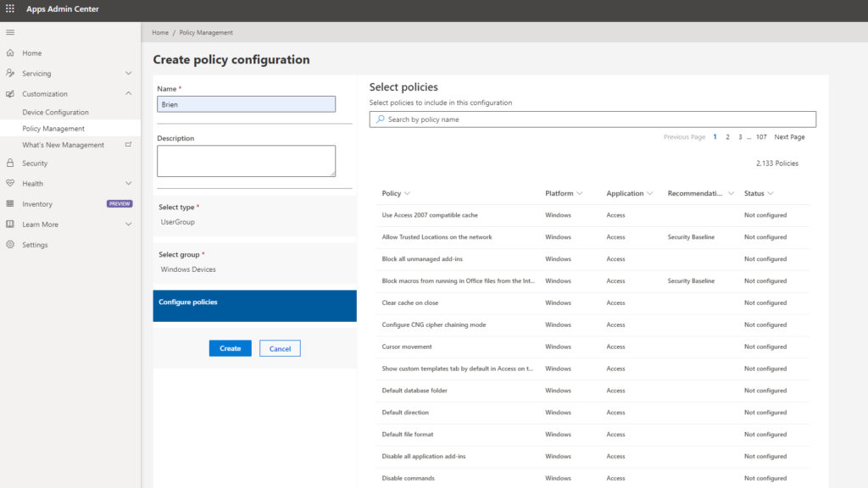Open Inventory in the sidebar
This screenshot has height=488, width=868.
coord(37,203)
